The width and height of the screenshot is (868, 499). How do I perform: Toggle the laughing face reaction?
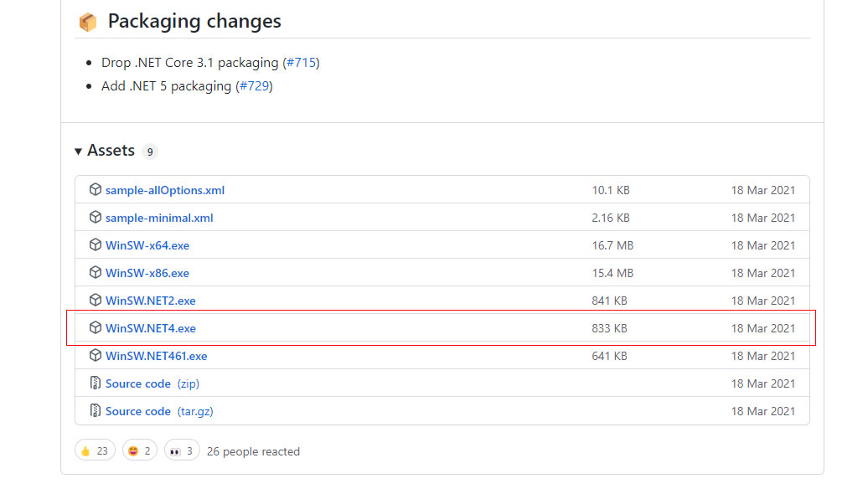point(139,451)
